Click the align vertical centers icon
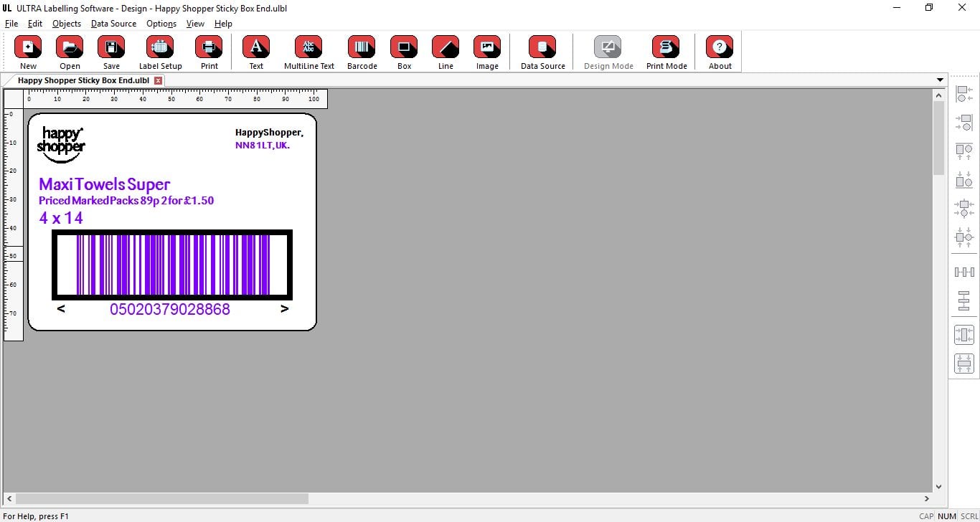This screenshot has height=522, width=980. point(964,208)
